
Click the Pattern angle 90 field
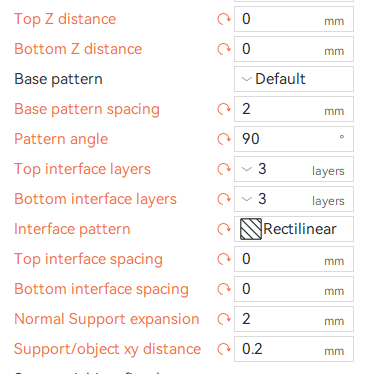click(x=294, y=139)
